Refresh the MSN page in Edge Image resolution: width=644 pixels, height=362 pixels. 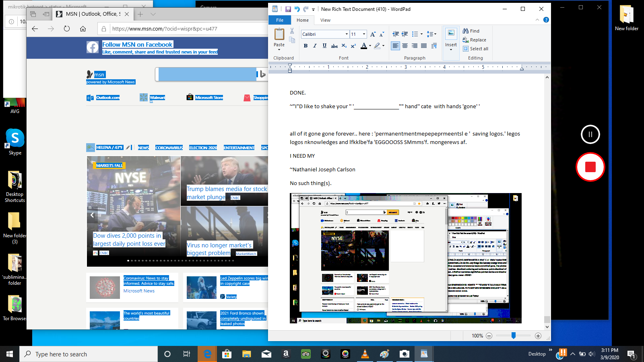67,29
